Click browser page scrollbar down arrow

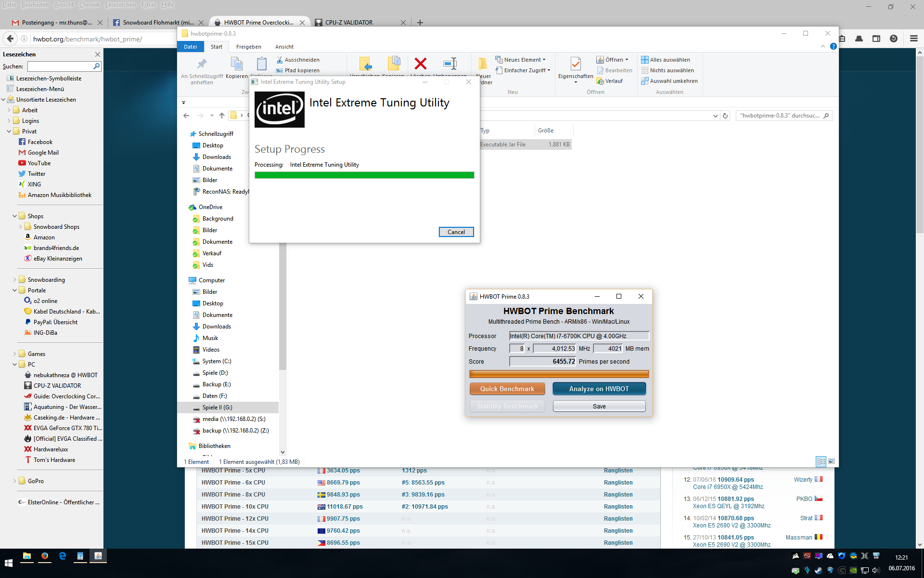(x=920, y=544)
